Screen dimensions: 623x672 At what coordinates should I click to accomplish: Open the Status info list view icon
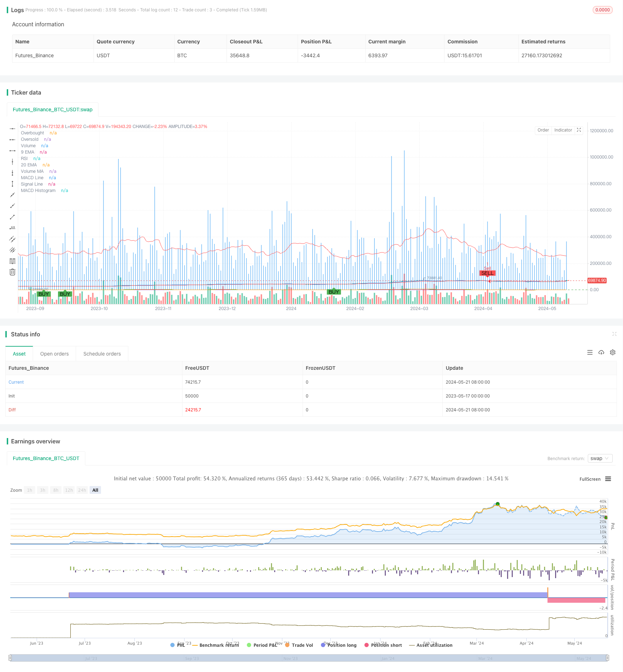pos(590,352)
